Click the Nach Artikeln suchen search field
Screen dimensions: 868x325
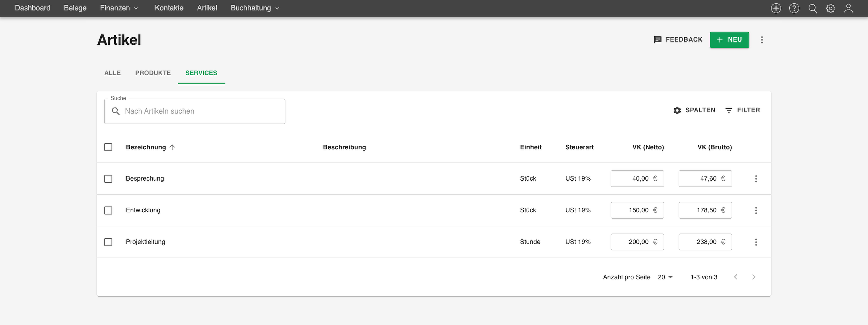pos(195,111)
